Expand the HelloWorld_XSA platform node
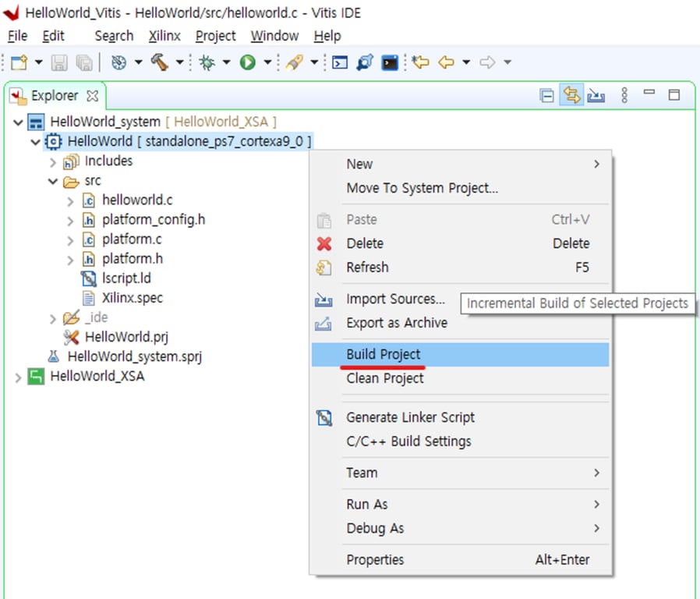 (x=18, y=378)
